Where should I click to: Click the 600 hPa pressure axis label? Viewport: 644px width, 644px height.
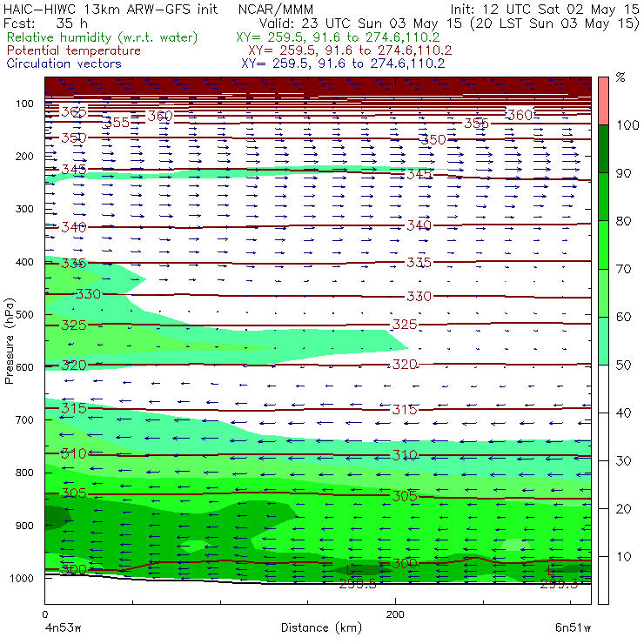click(x=24, y=367)
